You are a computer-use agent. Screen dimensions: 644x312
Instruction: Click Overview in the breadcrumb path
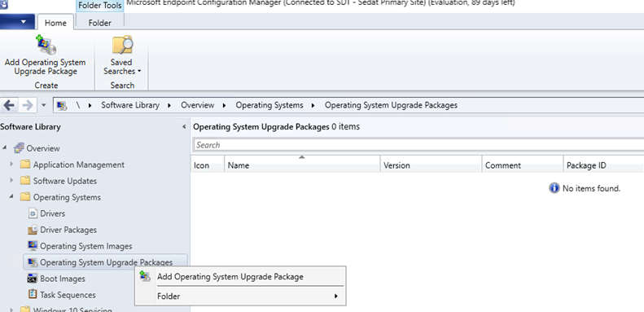[x=198, y=105]
